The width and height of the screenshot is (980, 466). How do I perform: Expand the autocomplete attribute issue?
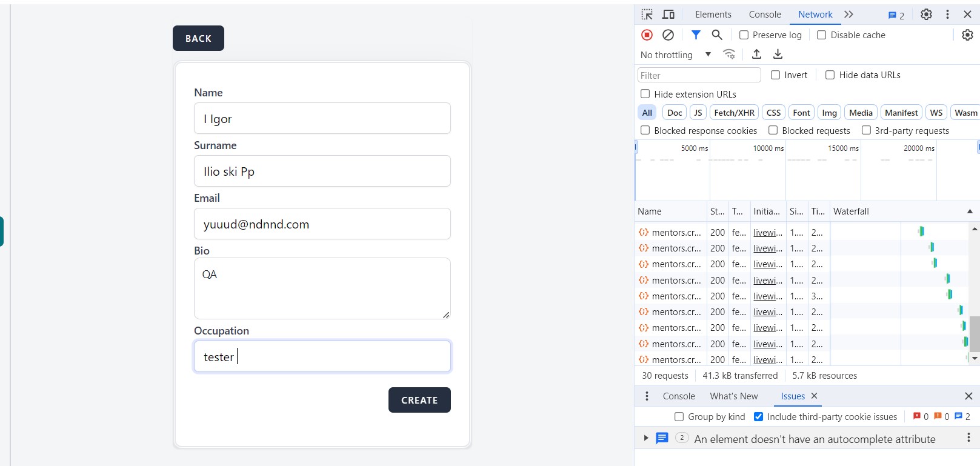[x=646, y=438]
